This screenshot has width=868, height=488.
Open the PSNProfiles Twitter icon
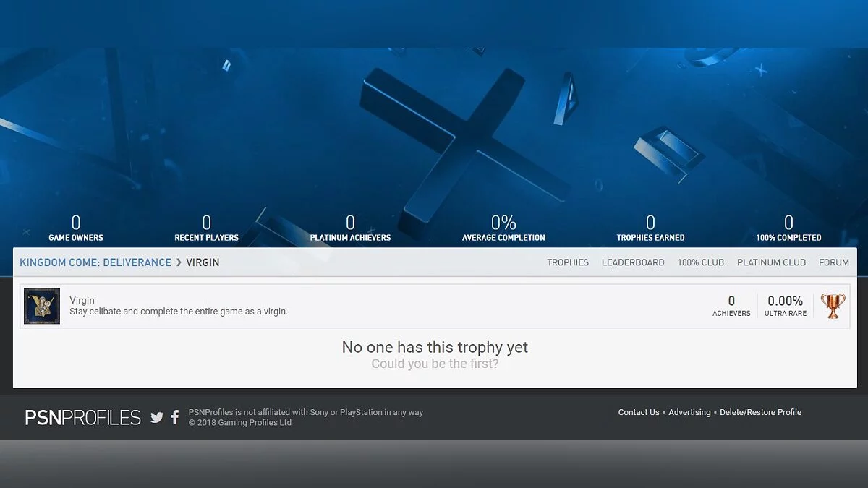157,417
